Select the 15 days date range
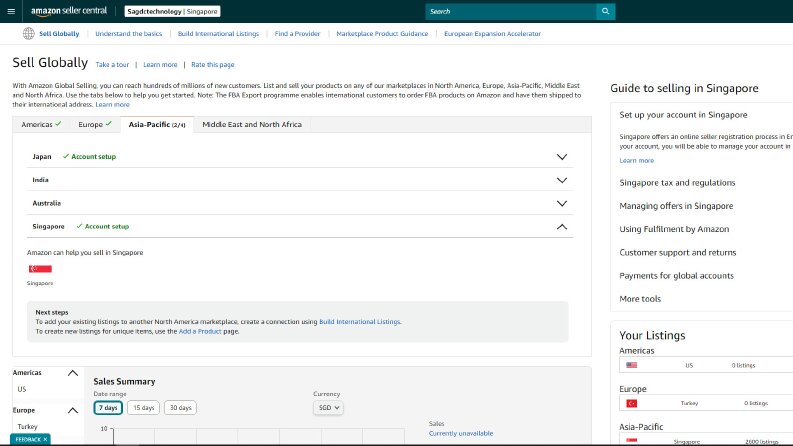The height and width of the screenshot is (446, 793). pyautogui.click(x=144, y=408)
